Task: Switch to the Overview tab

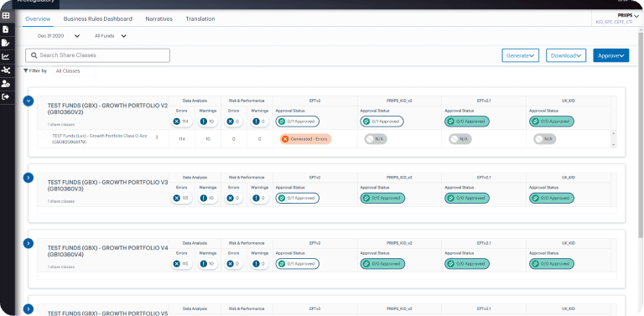Action: tap(38, 19)
